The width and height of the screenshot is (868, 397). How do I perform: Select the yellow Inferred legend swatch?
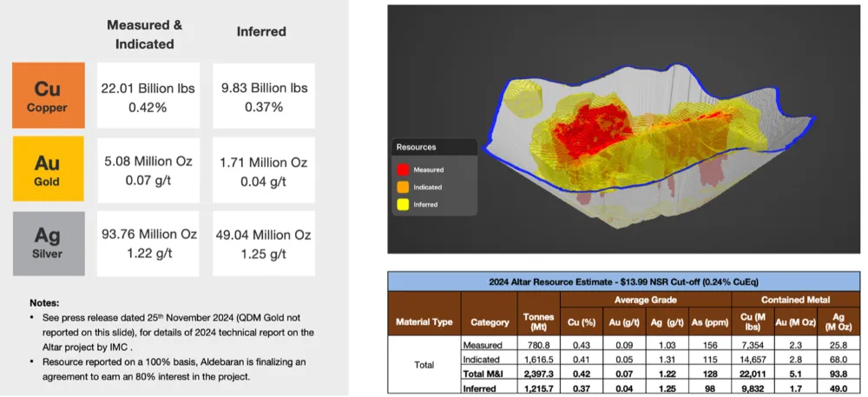[x=404, y=205]
